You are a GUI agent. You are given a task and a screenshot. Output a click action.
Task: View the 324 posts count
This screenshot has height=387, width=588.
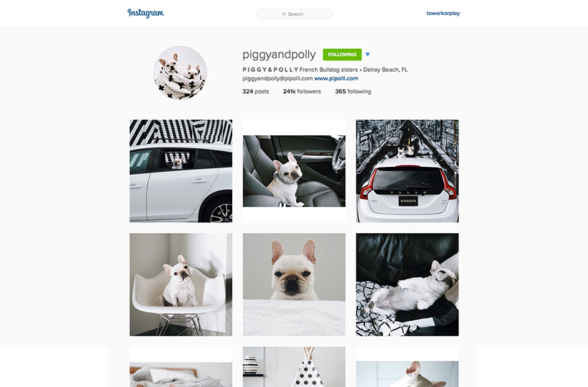pyautogui.click(x=255, y=91)
